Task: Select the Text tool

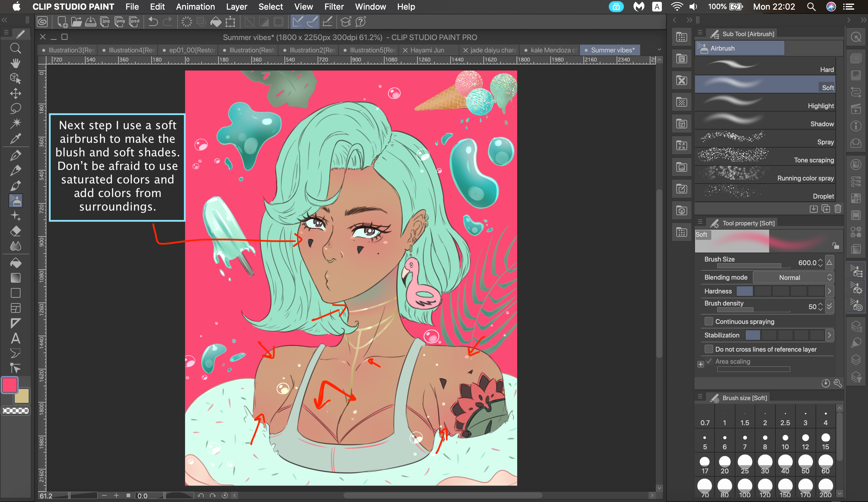Action: pyautogui.click(x=15, y=338)
